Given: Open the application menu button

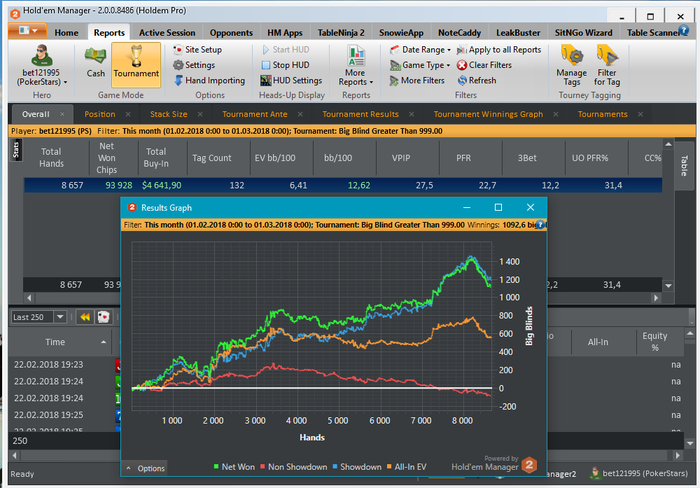Looking at the screenshot, I should click(x=27, y=30).
